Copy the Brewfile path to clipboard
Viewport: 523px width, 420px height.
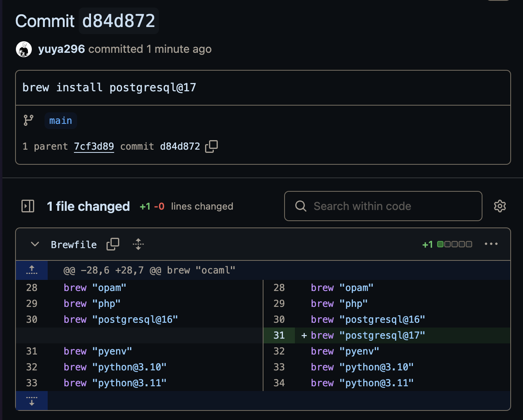tap(113, 244)
